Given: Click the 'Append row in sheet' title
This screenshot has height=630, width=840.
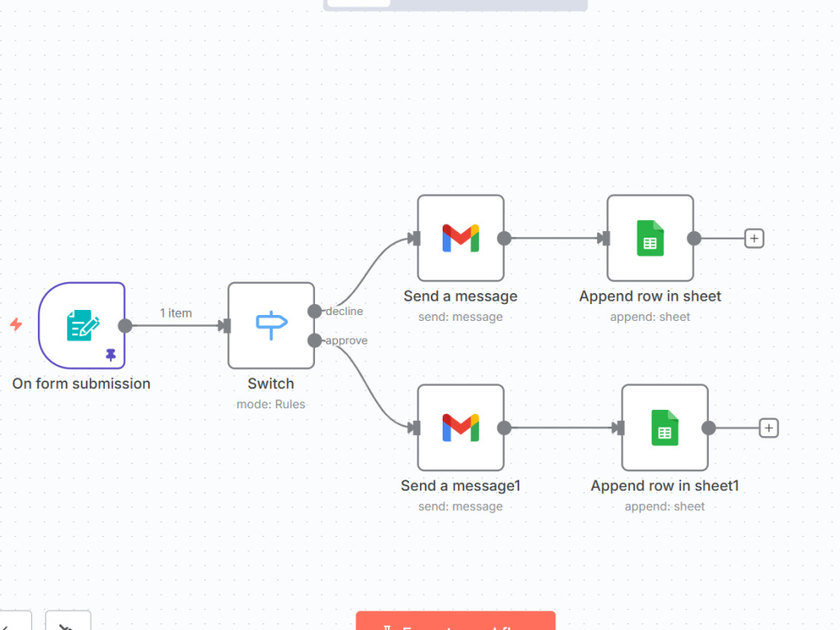Looking at the screenshot, I should click(650, 297).
